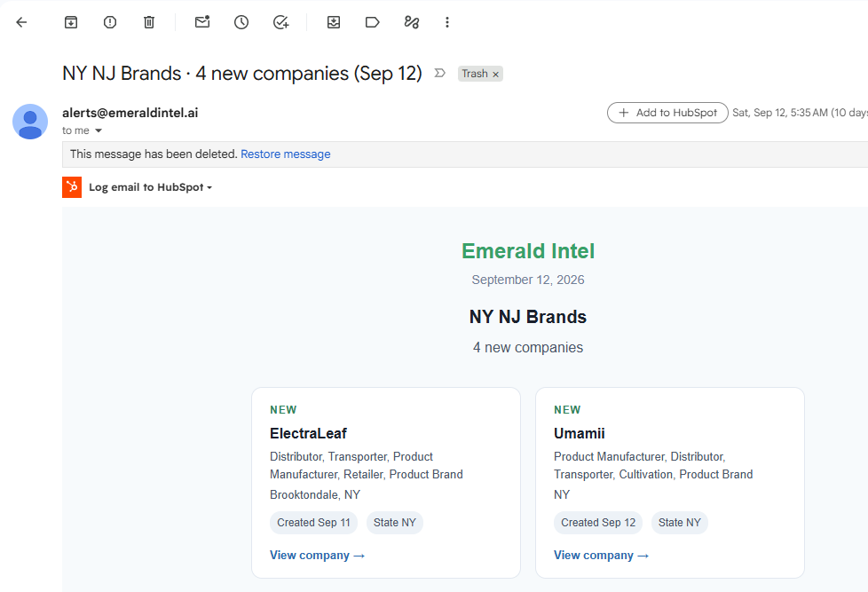Click the Archive icon in toolbar
868x592 pixels.
[71, 22]
